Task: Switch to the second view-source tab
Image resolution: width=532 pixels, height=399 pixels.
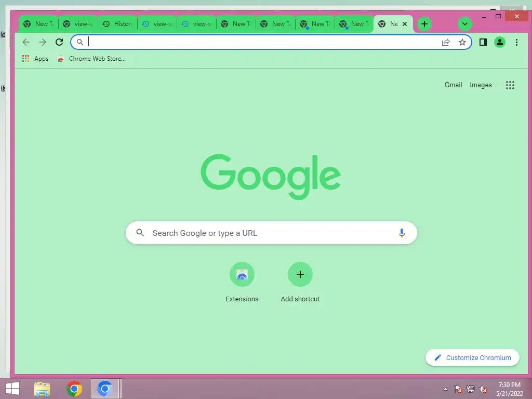Action: (157, 24)
